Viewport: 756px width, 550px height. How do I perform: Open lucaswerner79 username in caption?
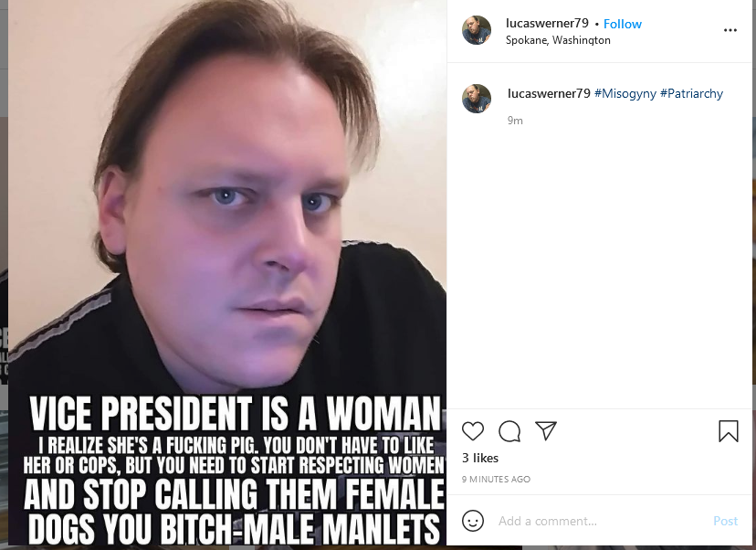[x=549, y=93]
